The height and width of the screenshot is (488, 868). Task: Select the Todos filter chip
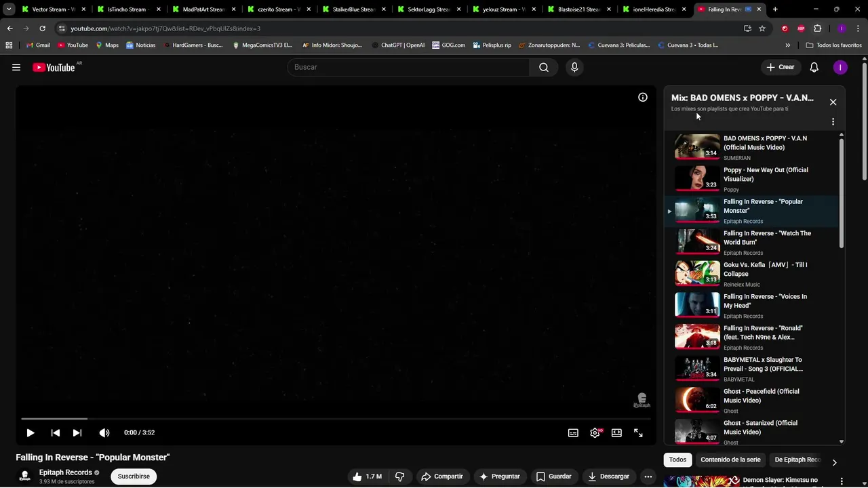tap(677, 460)
